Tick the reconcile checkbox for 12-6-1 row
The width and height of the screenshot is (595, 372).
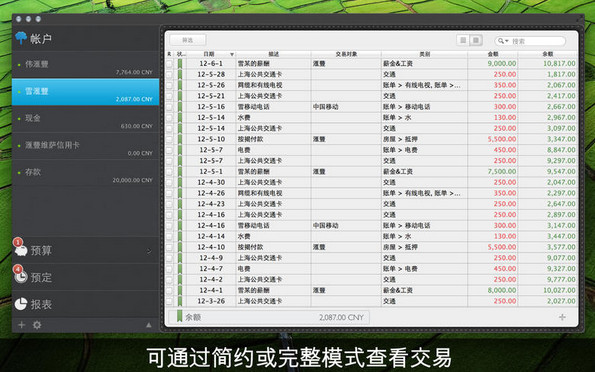(x=169, y=64)
